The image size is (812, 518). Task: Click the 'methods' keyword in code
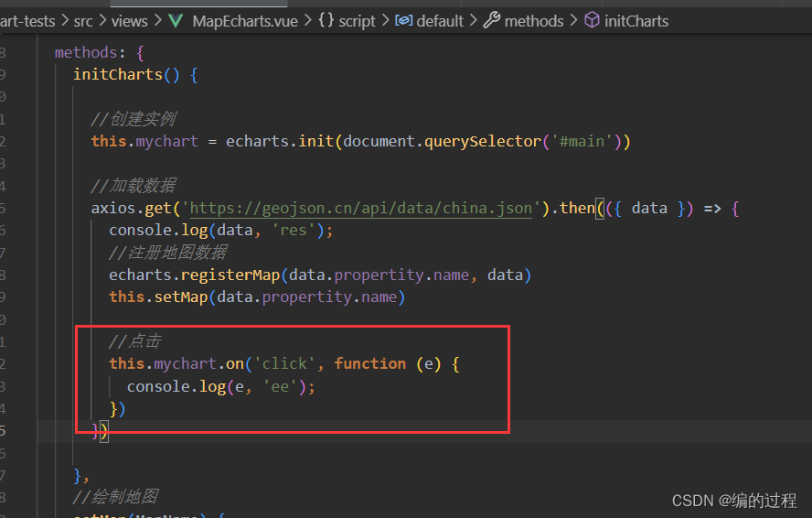tap(86, 52)
